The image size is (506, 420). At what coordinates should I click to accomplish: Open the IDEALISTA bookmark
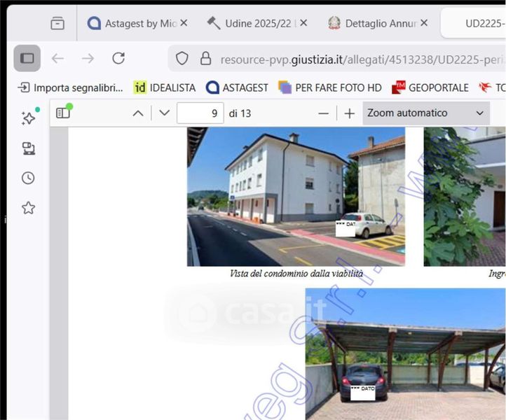tap(165, 87)
